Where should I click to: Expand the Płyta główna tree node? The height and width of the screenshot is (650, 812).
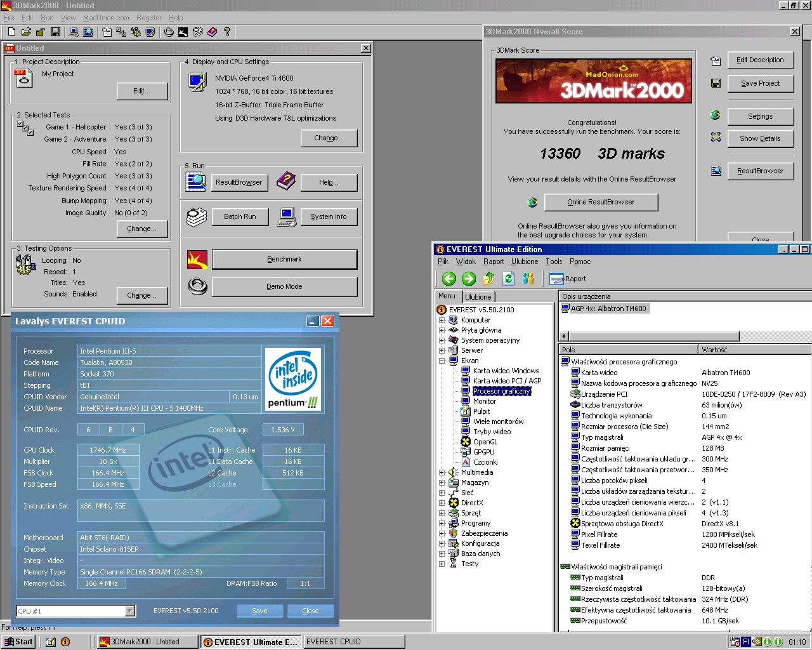pyautogui.click(x=442, y=330)
